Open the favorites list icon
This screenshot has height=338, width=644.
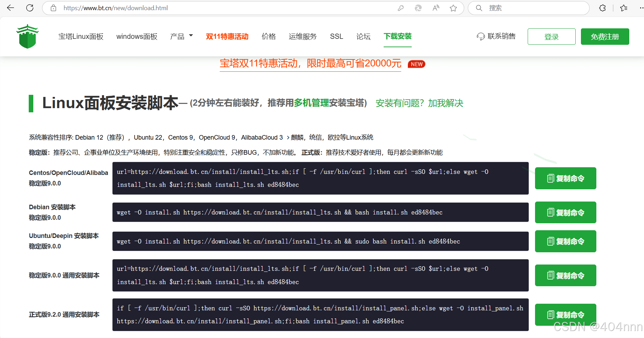(624, 8)
